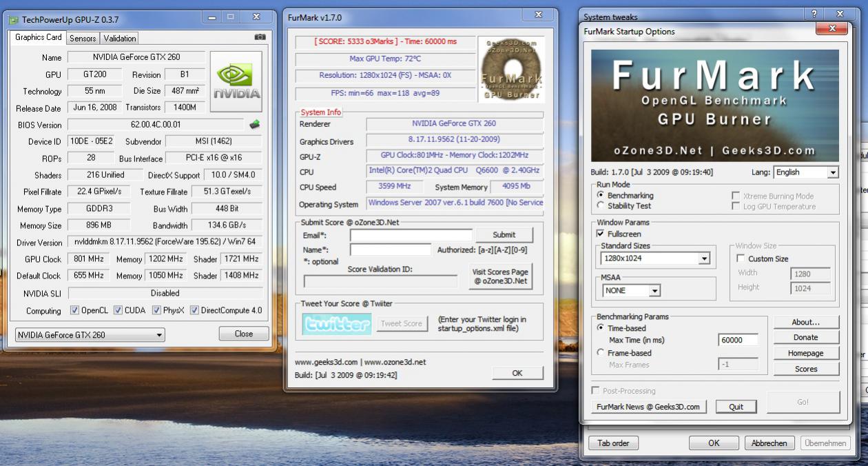Viewport: 868px width, 466px height.
Task: Click OK in FurMark v1.7.0 window
Action: 517,373
